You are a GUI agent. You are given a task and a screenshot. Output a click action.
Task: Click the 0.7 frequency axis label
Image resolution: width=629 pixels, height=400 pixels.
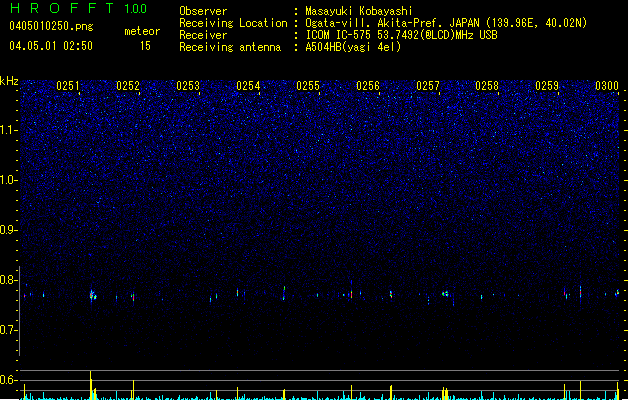tap(8, 330)
